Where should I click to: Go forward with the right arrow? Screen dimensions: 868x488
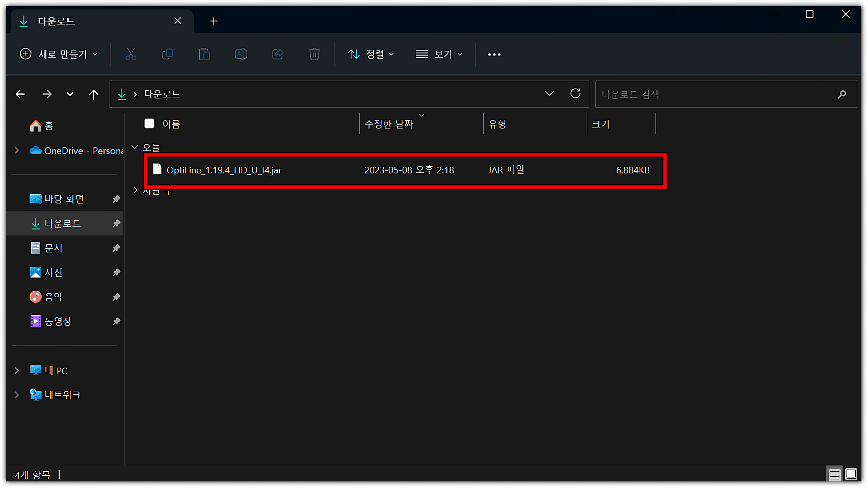click(x=47, y=94)
